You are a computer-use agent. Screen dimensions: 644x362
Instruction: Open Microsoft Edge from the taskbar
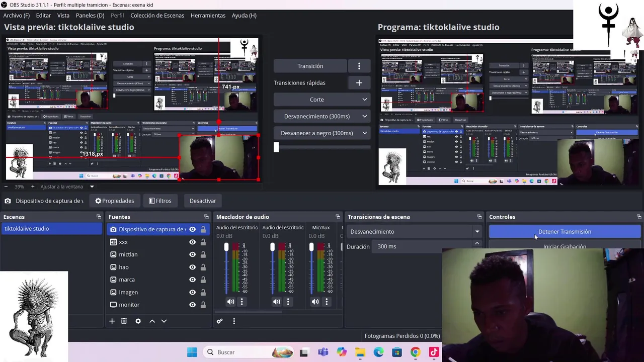coord(378,352)
